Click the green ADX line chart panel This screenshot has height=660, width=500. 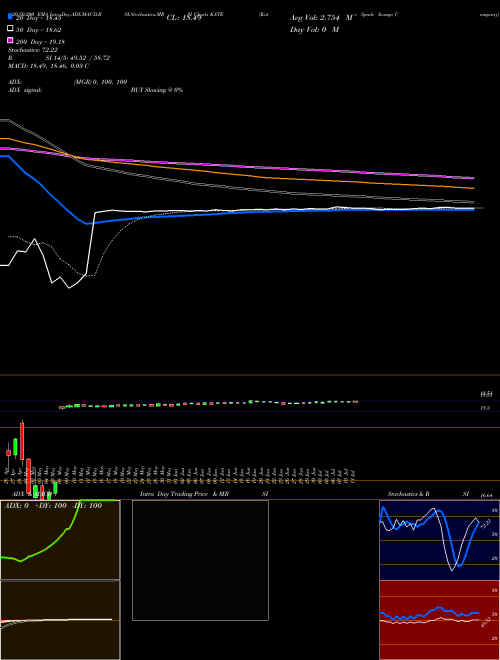(60, 540)
